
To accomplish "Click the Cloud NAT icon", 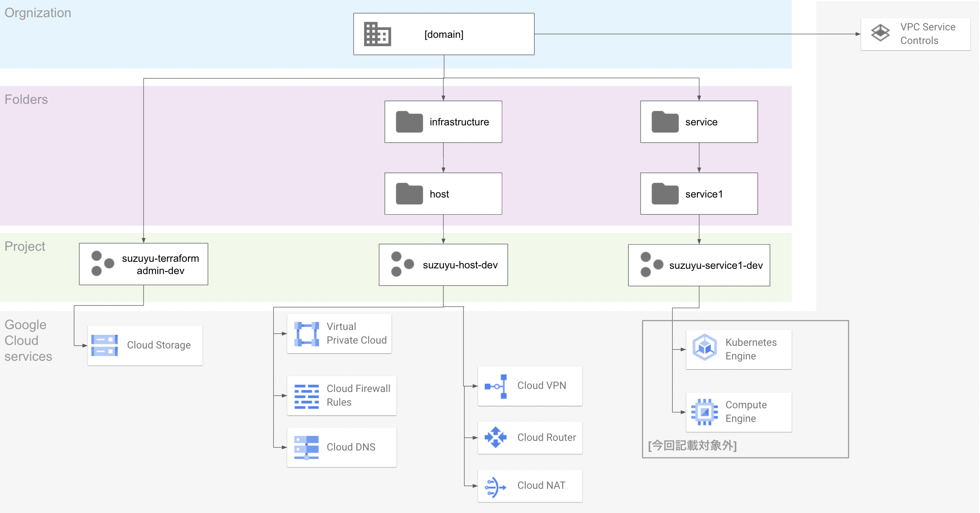I will [495, 487].
